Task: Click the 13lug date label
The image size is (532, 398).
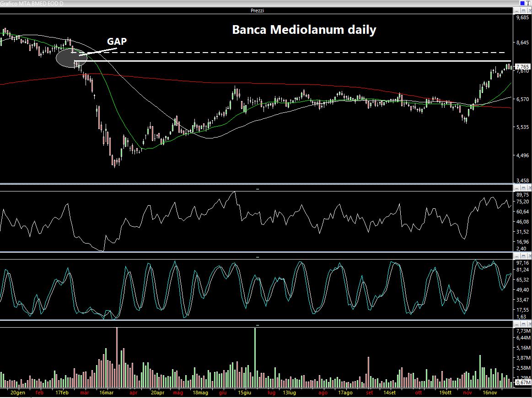Action: coord(290,393)
